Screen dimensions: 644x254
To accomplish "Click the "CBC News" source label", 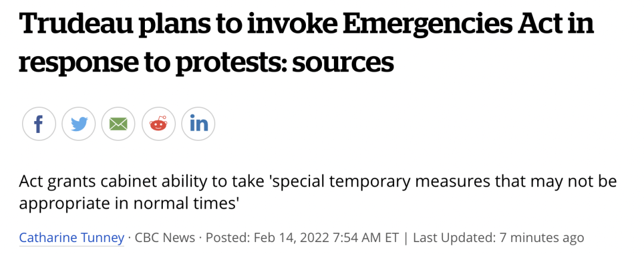I will (x=165, y=237).
